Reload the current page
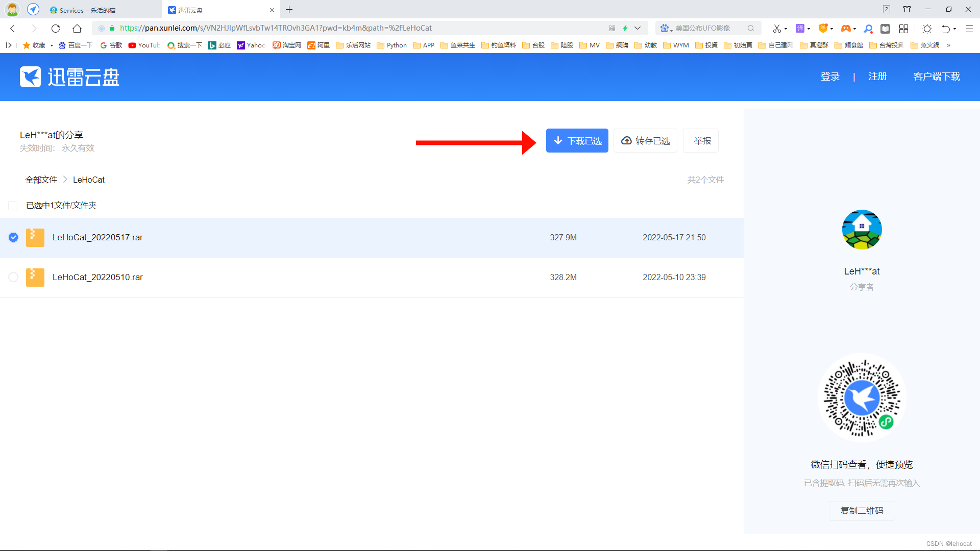The image size is (980, 551). [x=56, y=29]
